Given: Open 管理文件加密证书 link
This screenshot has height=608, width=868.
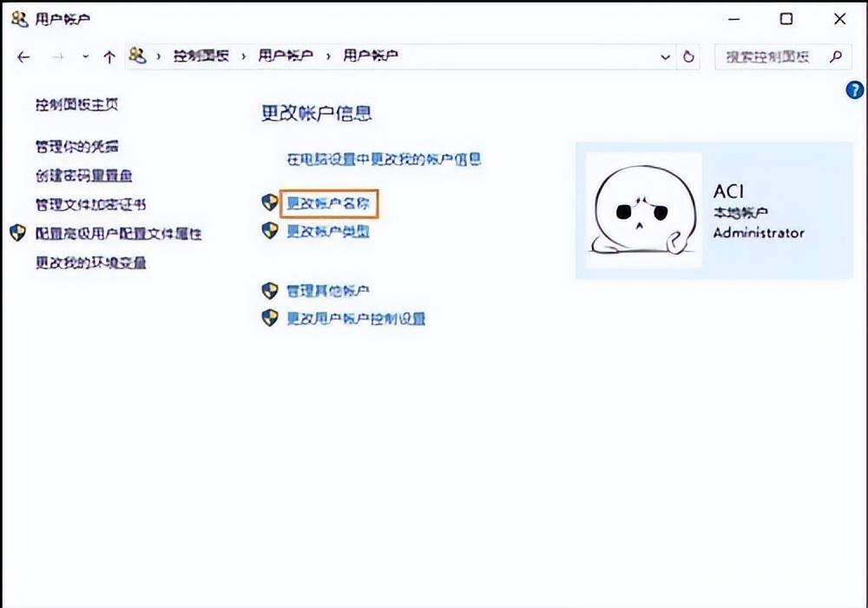Looking at the screenshot, I should point(90,205).
